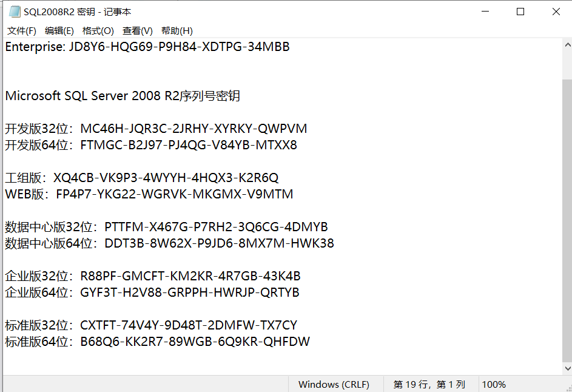Click the scrollbar up arrow
572x392 pixels.
tap(567, 46)
